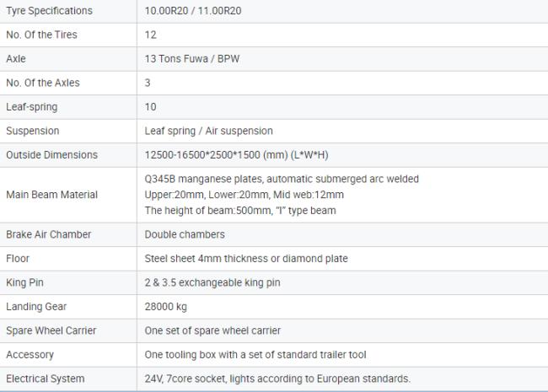Click Steel sheet 4mm thickness floor value
The width and height of the screenshot is (548, 392).
click(246, 259)
